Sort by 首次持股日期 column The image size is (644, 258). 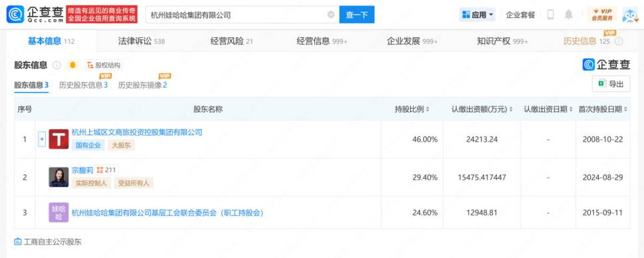tap(603, 109)
